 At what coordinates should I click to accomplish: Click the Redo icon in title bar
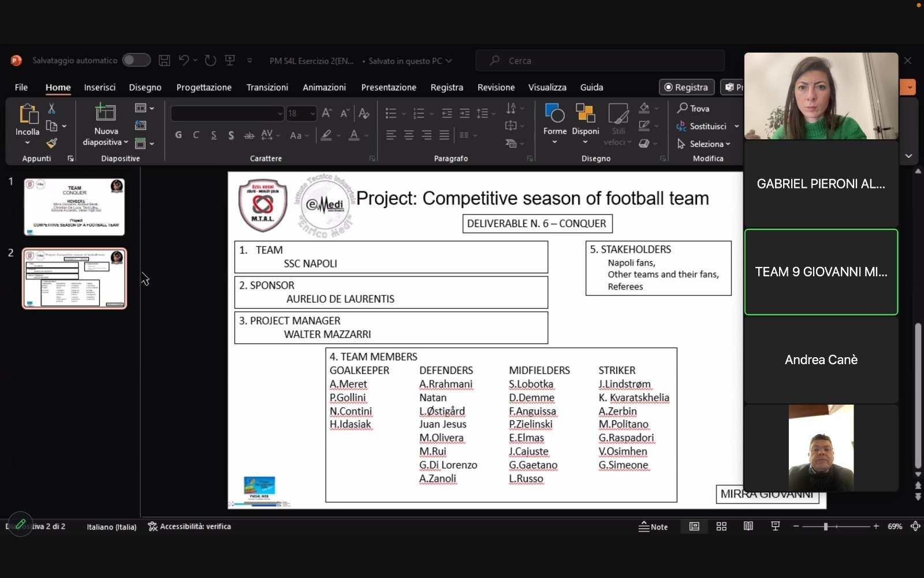(210, 60)
